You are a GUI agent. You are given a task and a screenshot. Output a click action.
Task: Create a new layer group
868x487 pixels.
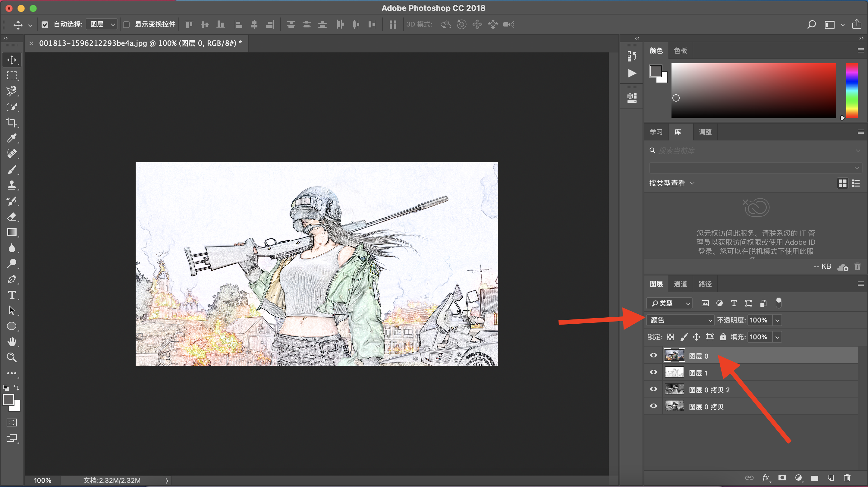point(814,478)
